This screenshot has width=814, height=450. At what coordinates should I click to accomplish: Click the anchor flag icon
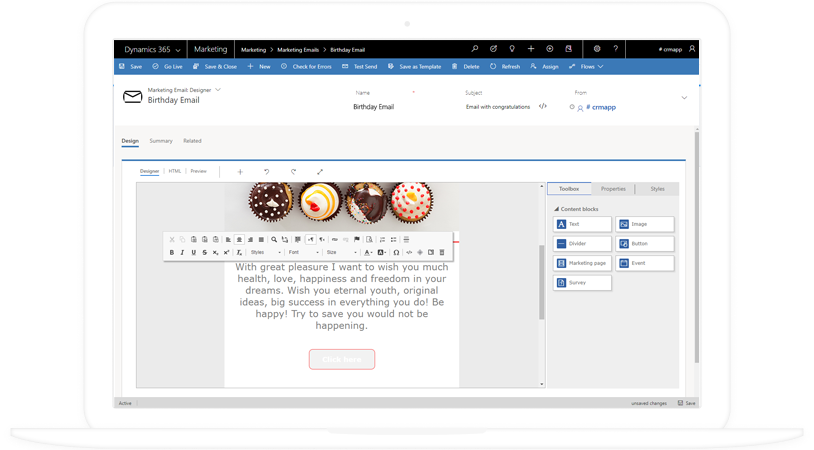(x=357, y=239)
